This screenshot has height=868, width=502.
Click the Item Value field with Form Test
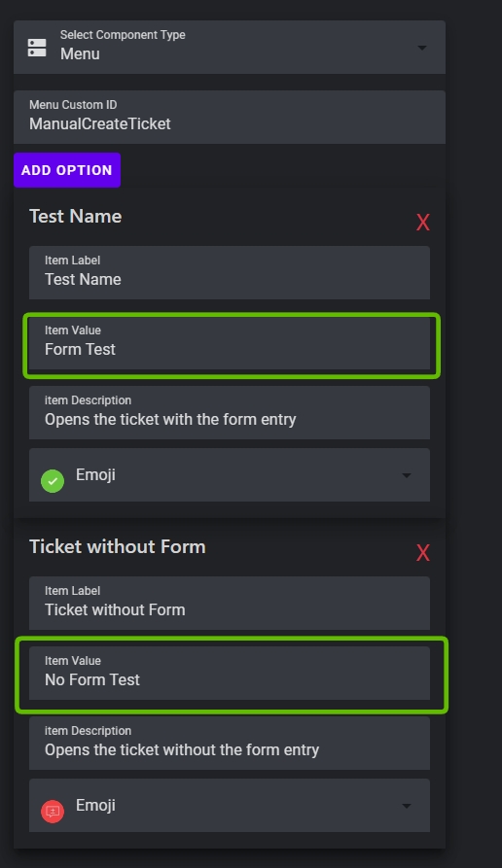[x=230, y=343]
